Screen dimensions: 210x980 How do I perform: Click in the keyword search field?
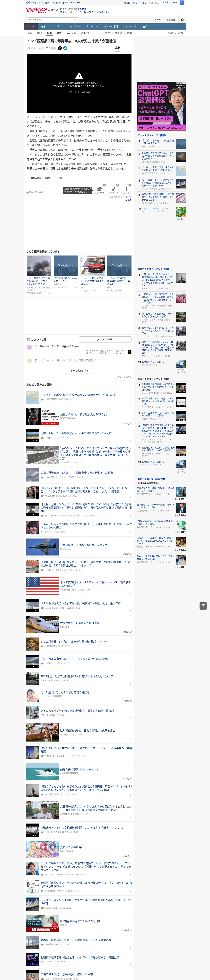pos(49,20)
